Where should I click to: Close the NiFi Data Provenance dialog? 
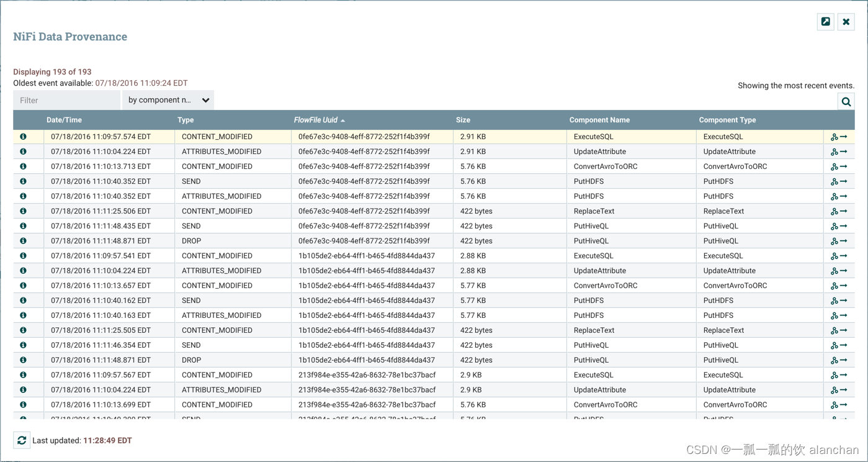pos(846,22)
